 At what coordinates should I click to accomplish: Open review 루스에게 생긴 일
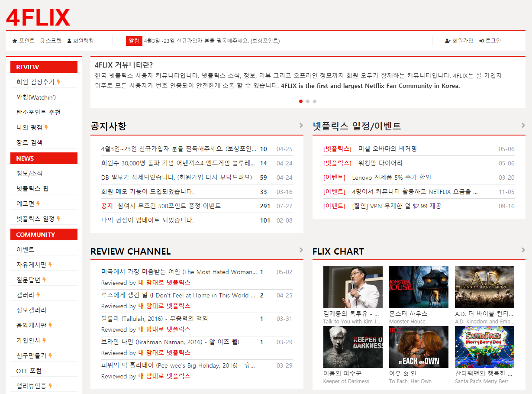click(x=178, y=295)
